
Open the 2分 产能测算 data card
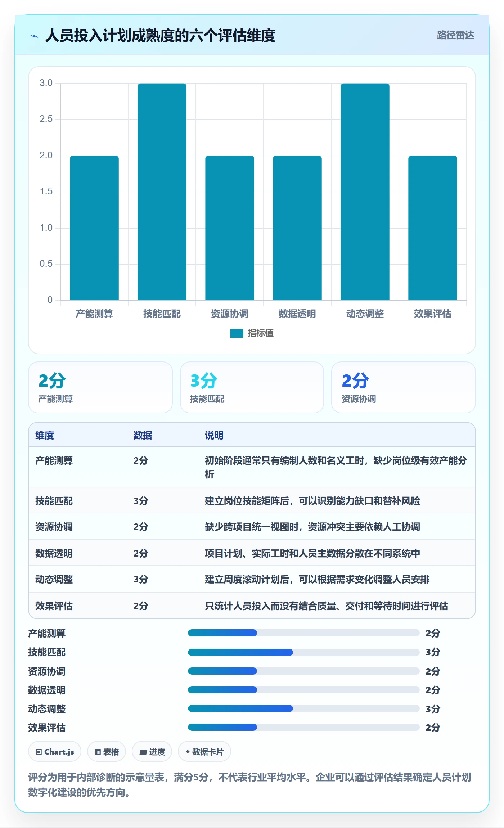[x=100, y=387]
